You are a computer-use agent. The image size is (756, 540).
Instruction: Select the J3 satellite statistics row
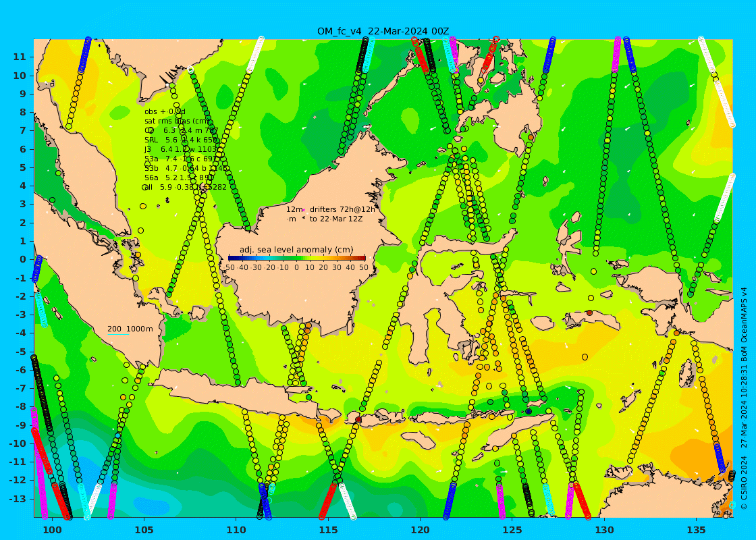(181, 149)
